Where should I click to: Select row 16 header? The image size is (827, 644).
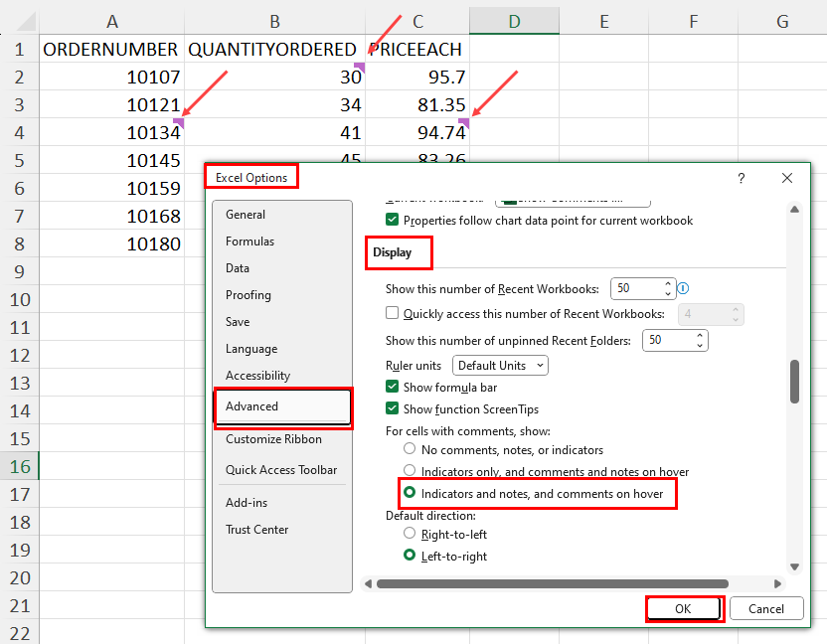[20, 467]
